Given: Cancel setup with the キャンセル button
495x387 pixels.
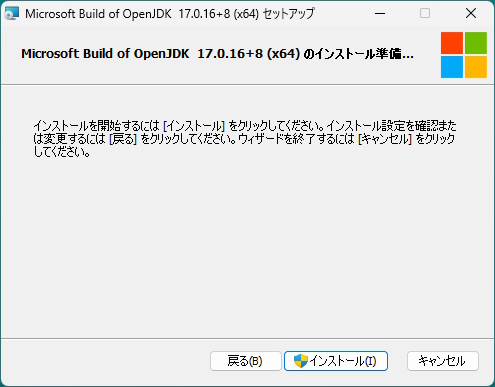Looking at the screenshot, I should 443,361.
